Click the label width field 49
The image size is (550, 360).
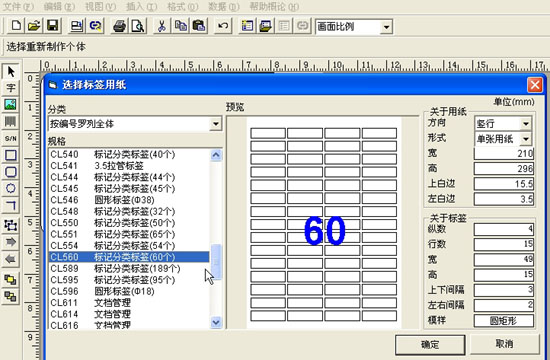pyautogui.click(x=504, y=260)
